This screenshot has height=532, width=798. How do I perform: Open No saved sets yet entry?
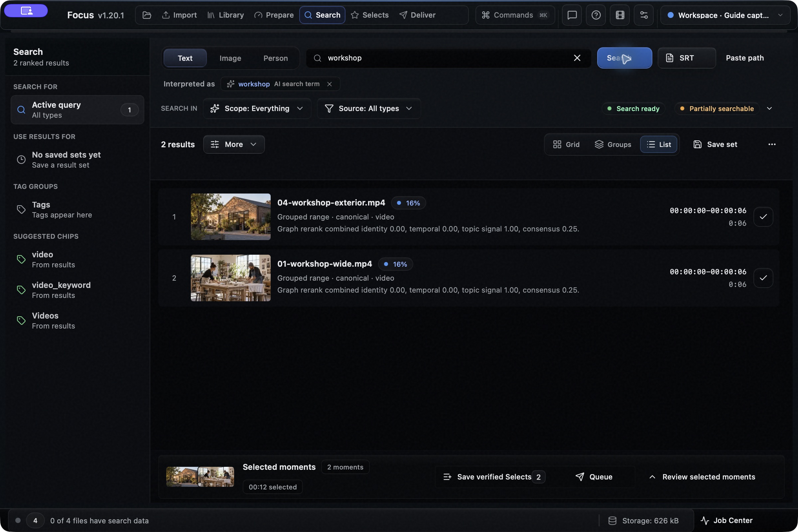(x=78, y=160)
